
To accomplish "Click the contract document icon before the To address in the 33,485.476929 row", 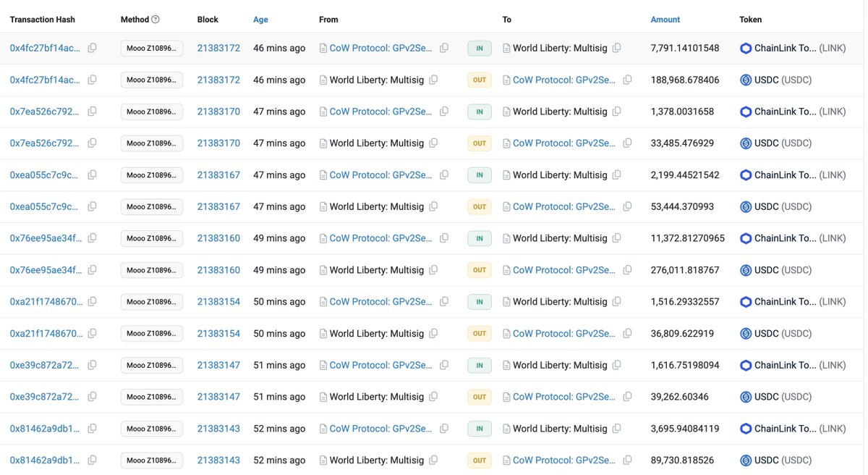I will click(x=506, y=143).
